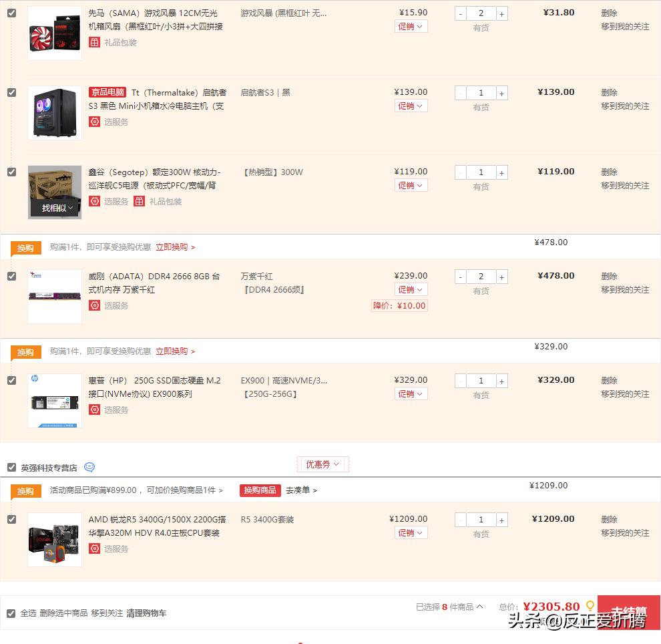Click the service icon for HP EX900 SSD
The width and height of the screenshot is (661, 644).
click(x=94, y=410)
